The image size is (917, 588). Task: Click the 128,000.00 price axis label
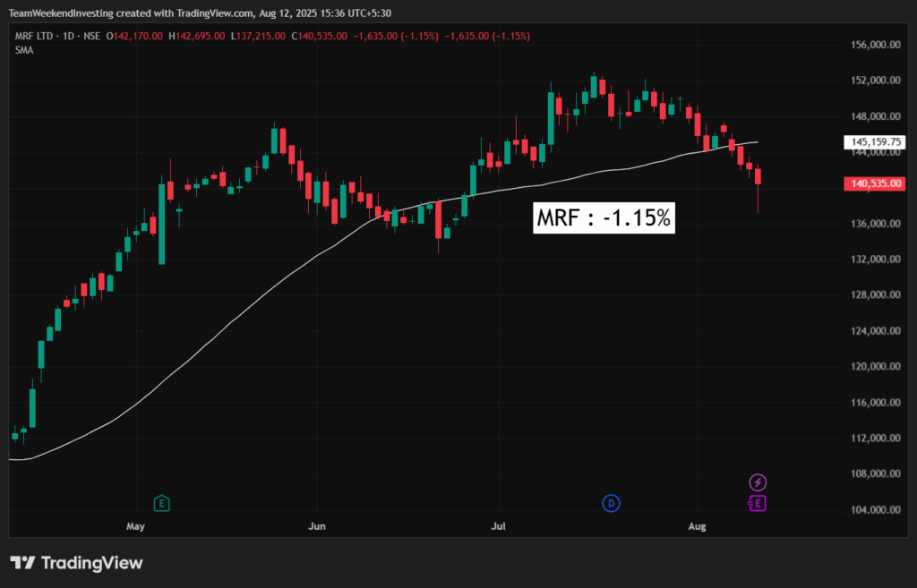click(876, 295)
